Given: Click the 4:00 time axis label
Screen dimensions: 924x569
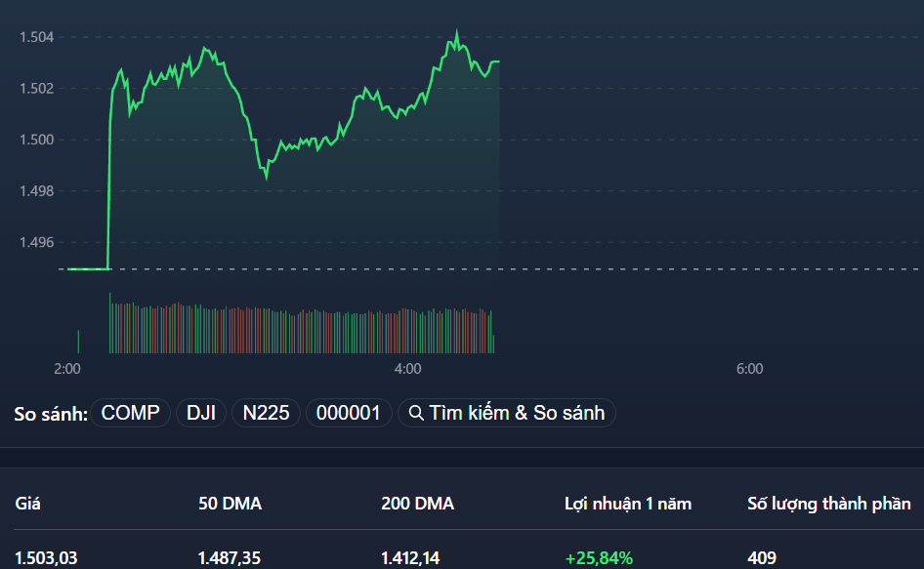Looking at the screenshot, I should click(408, 369).
